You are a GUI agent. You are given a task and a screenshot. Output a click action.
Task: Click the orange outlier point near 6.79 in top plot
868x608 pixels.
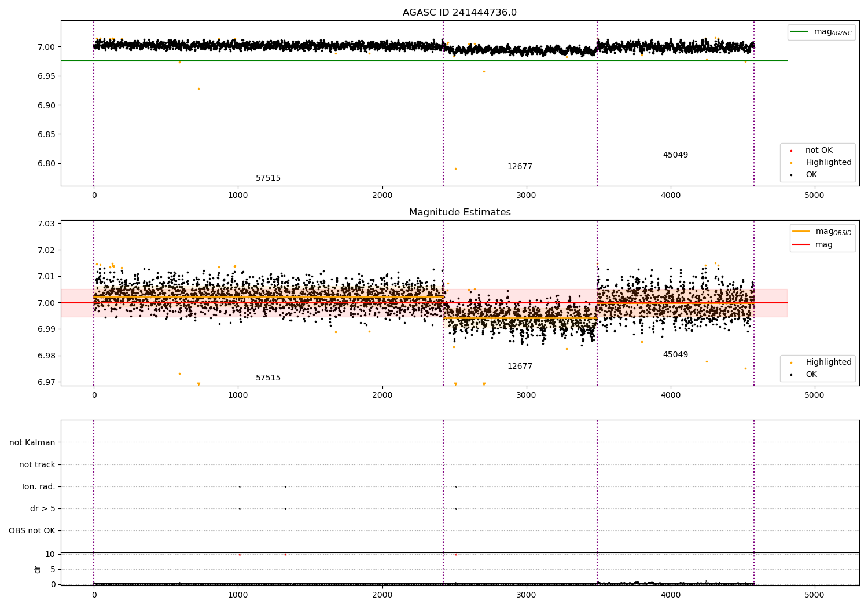pyautogui.click(x=455, y=169)
